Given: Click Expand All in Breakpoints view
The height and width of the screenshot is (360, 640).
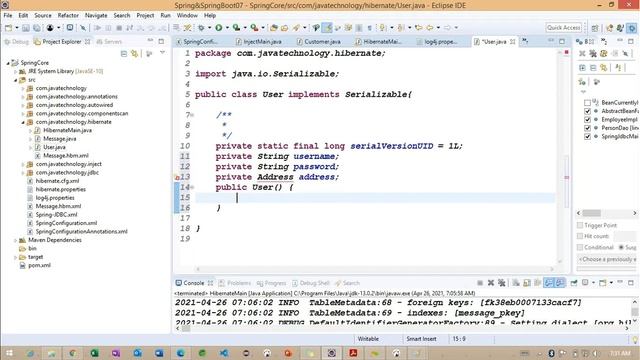Looking at the screenshot, I should (582, 68).
